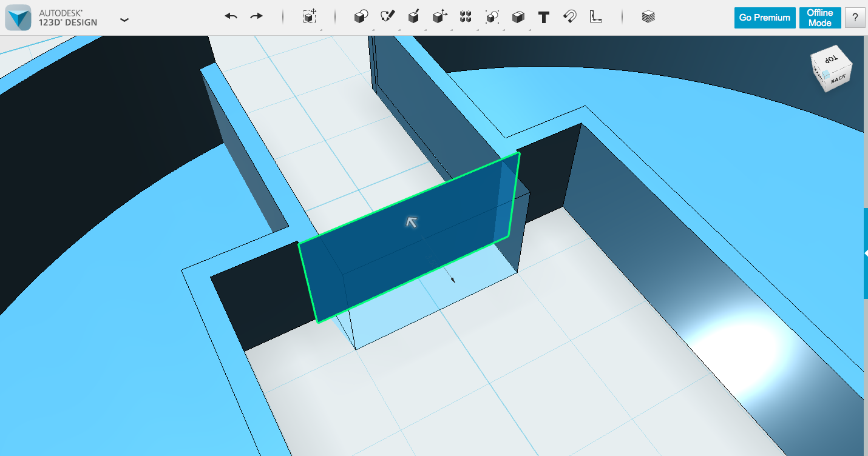Switch to Offline Mode
Image resolution: width=868 pixels, height=456 pixels.
(x=819, y=18)
